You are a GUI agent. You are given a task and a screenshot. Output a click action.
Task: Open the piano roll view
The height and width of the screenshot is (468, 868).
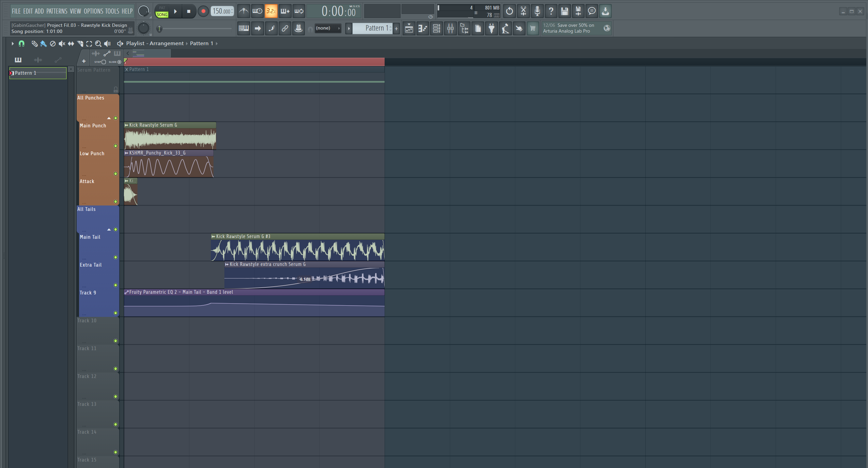point(423,29)
